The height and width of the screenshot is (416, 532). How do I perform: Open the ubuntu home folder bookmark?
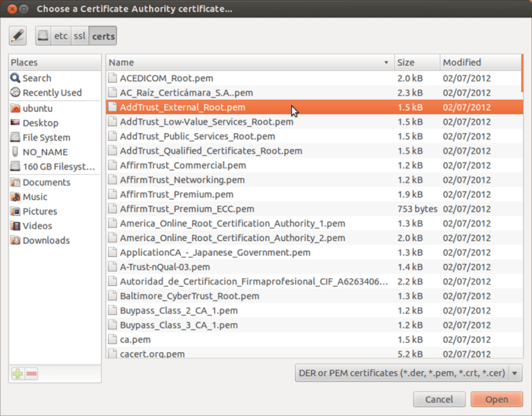click(x=37, y=109)
